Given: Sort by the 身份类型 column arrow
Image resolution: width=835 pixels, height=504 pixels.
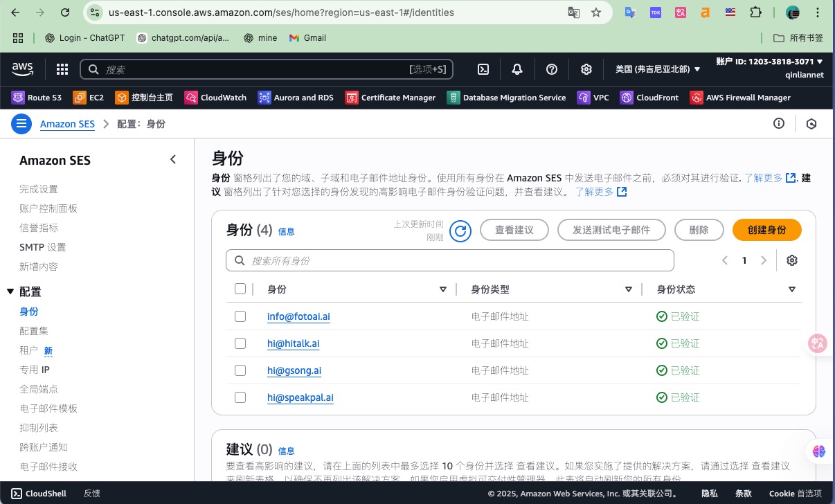Looking at the screenshot, I should [x=629, y=289].
